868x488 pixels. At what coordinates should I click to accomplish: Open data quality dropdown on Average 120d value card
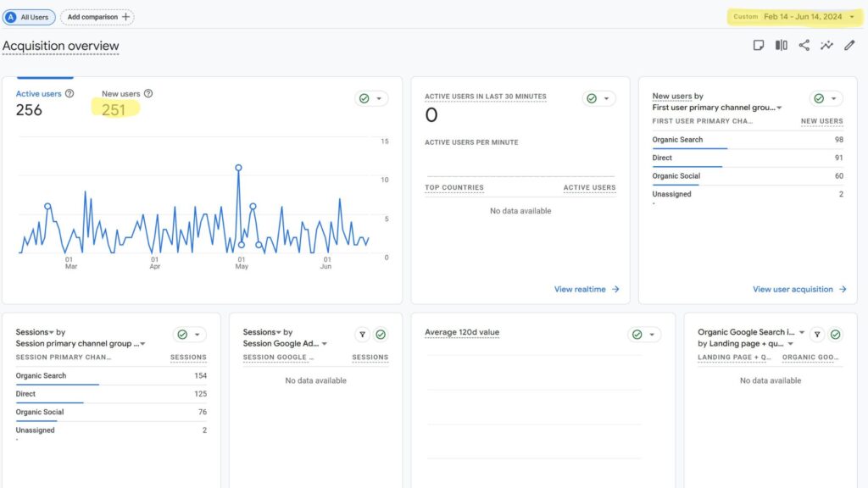pyautogui.click(x=644, y=334)
